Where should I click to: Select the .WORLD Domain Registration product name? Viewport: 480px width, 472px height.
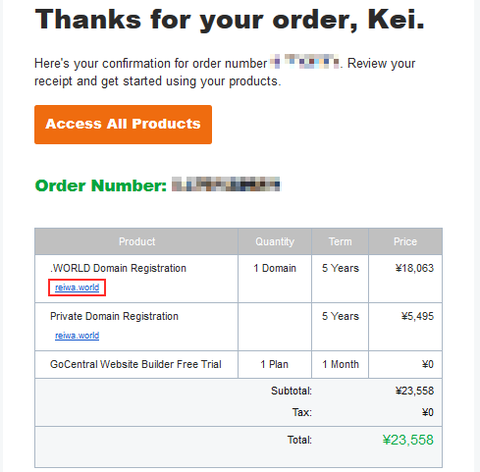[118, 268]
